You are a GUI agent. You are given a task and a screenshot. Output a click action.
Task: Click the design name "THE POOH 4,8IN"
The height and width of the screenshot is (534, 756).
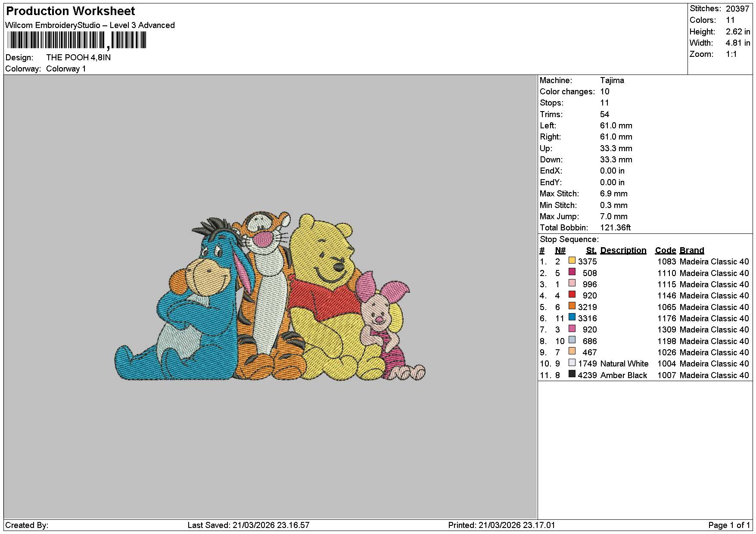pyautogui.click(x=78, y=57)
